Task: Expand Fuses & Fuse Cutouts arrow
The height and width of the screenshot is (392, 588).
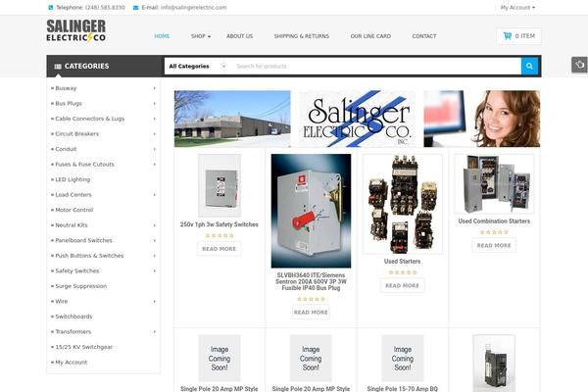Action: click(155, 165)
